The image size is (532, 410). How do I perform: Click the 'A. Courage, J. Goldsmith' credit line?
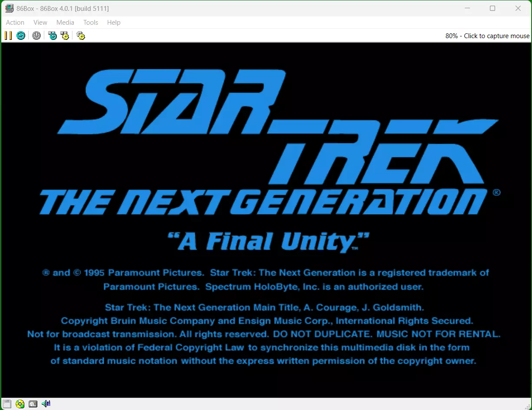264,308
